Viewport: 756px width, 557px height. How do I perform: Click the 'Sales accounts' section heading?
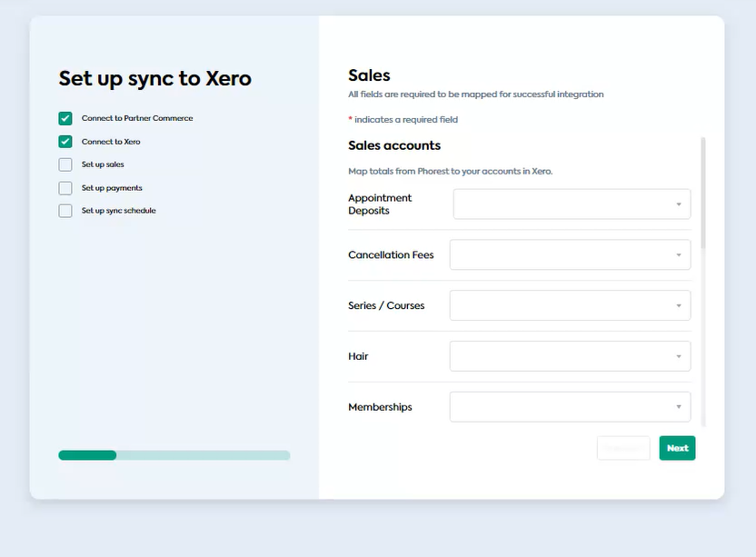tap(394, 145)
